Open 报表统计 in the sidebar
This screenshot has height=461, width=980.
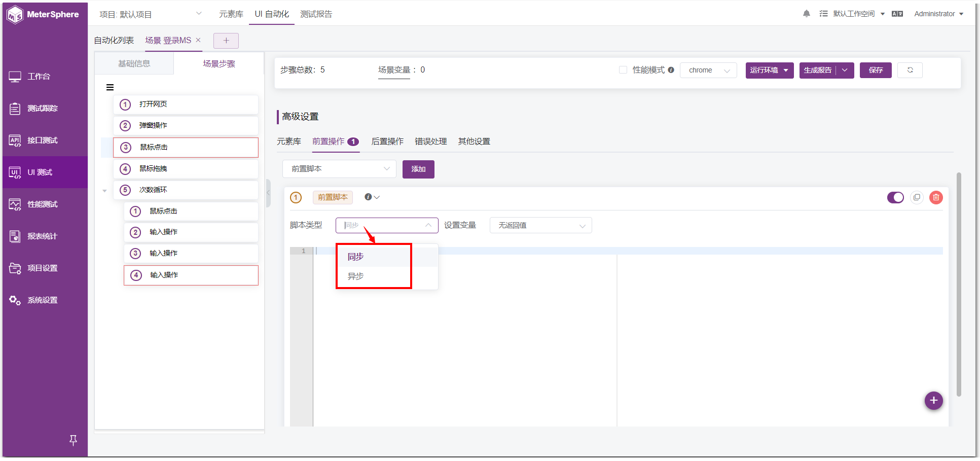[45, 236]
